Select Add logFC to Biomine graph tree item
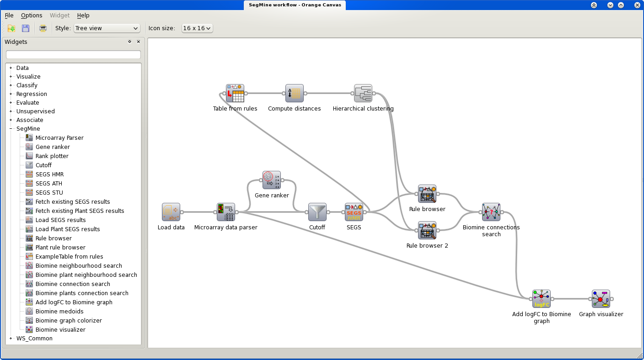The width and height of the screenshot is (644, 360). click(x=74, y=302)
